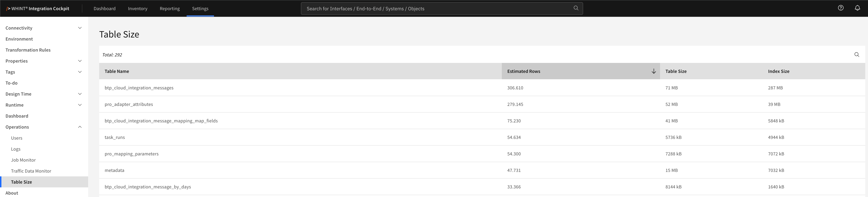The image size is (868, 197).
Task: Click the Total: 292 count label
Action: (x=112, y=54)
